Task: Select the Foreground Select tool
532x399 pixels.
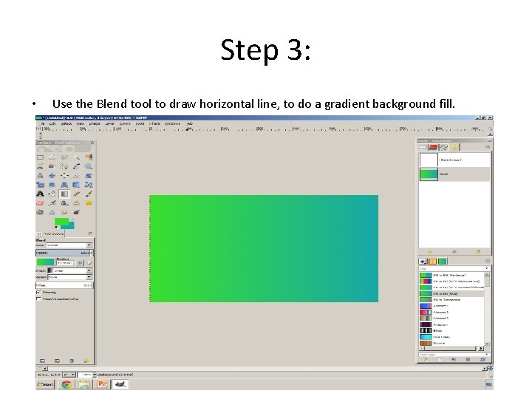Action: click(x=52, y=166)
